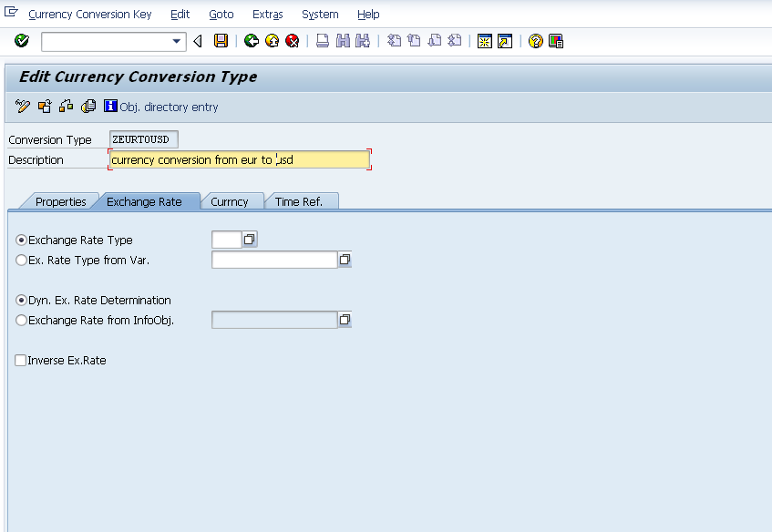Image resolution: width=772 pixels, height=532 pixels.
Task: Click the Check conversion type icon
Action: tap(45, 107)
